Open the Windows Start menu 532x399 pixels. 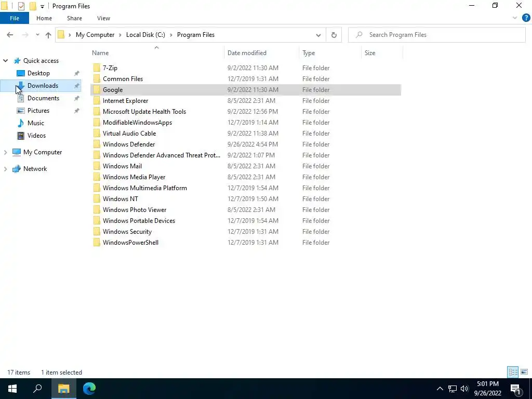point(12,389)
